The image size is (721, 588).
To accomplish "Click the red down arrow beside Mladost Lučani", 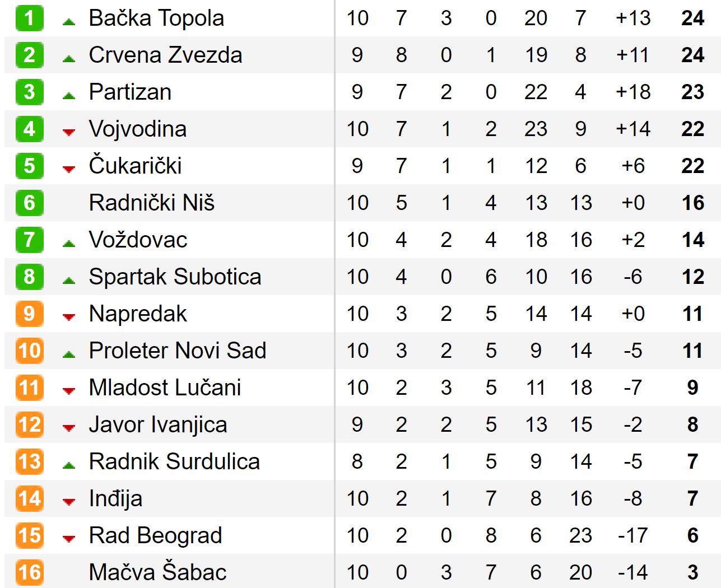I will pos(69,391).
